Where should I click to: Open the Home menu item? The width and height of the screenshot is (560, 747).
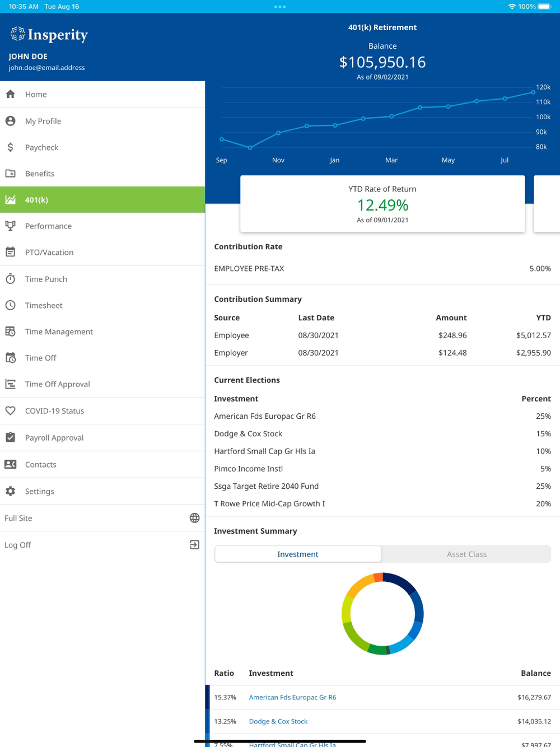102,94
